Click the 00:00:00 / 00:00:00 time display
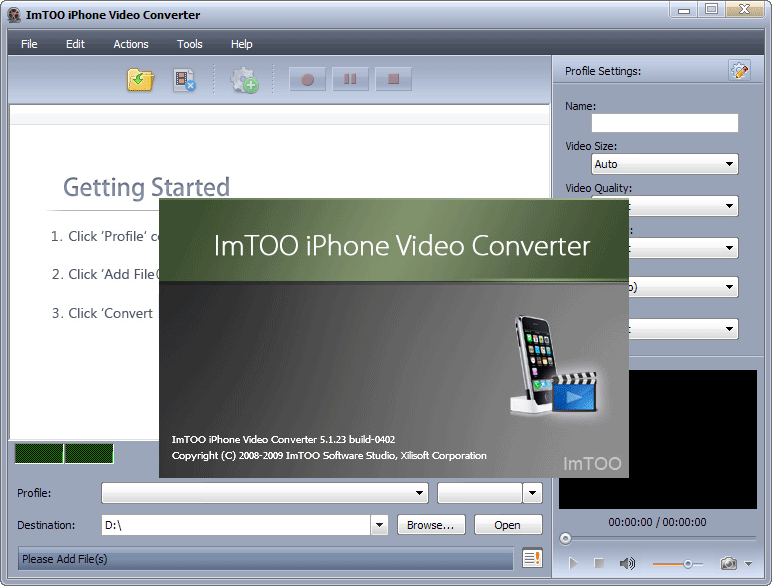Screen dimensions: 772x586 tap(657, 522)
